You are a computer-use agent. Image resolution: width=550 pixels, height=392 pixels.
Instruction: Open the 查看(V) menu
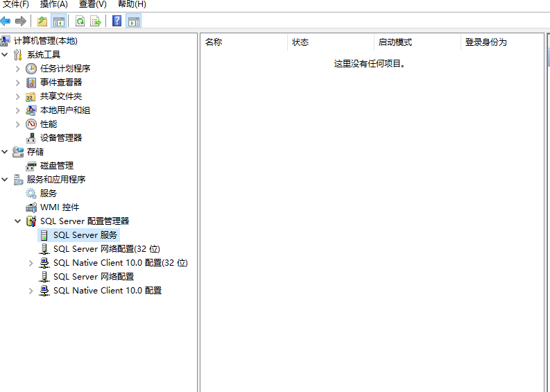tap(93, 4)
